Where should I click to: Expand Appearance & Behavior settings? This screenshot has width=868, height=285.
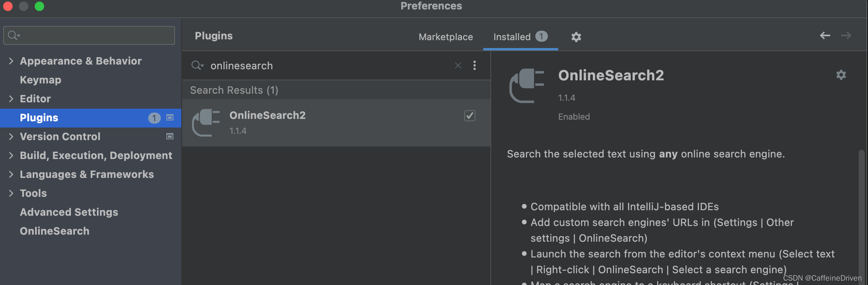pos(11,61)
